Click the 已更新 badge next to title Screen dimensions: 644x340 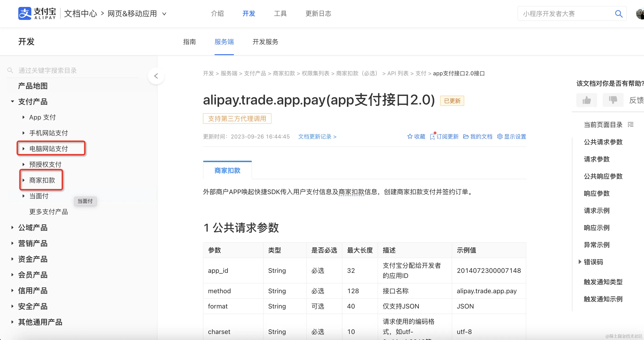tap(452, 101)
